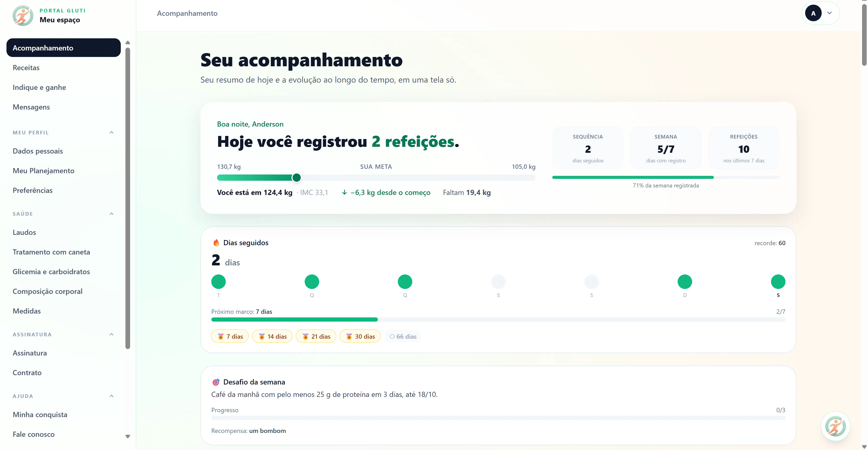Click the user avatar letter A

point(813,13)
